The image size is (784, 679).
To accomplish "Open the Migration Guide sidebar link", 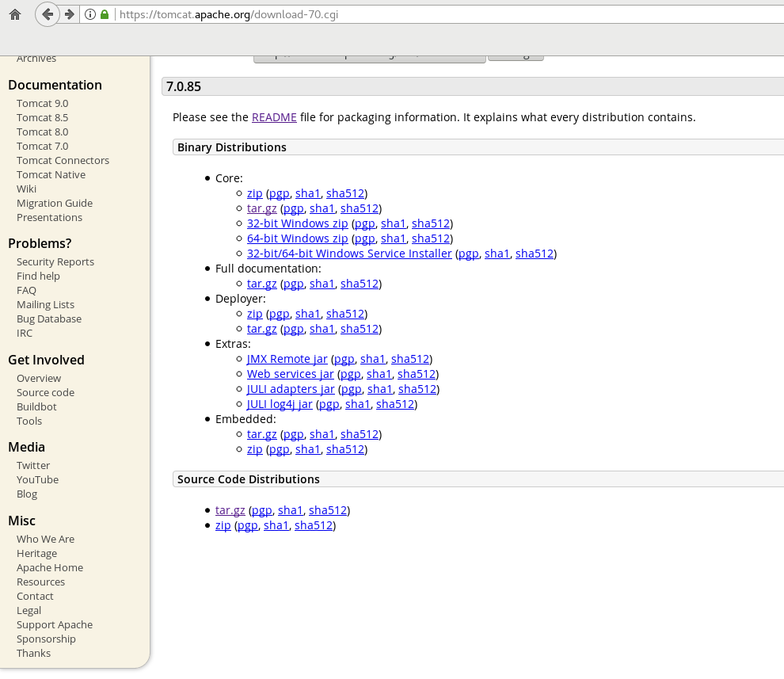I will (x=55, y=204).
